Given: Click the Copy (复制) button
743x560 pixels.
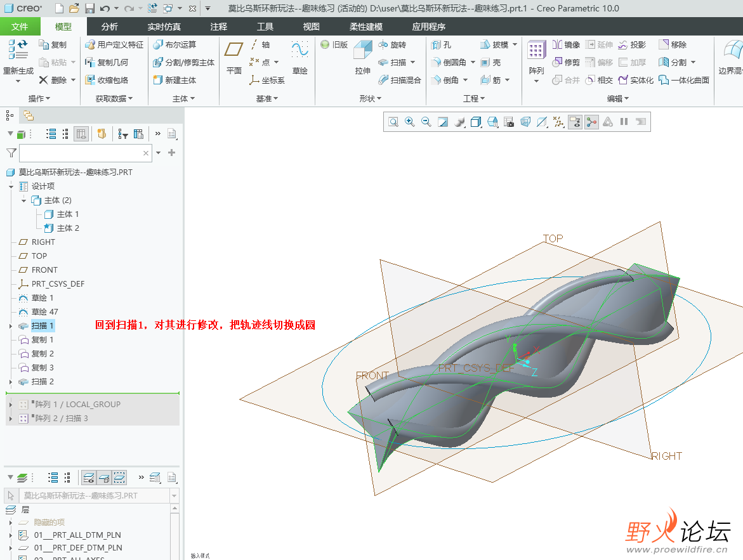Looking at the screenshot, I should point(53,44).
